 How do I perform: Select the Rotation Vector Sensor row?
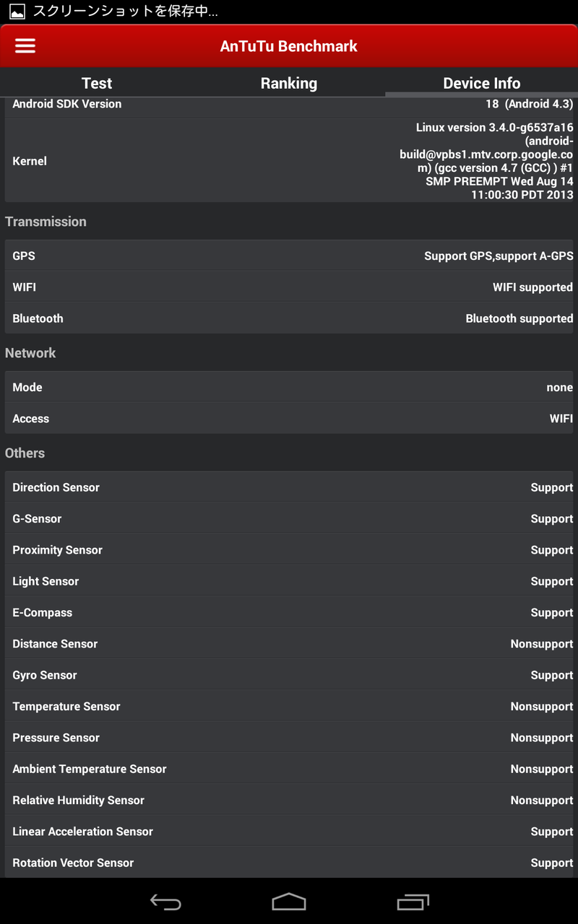tap(289, 863)
